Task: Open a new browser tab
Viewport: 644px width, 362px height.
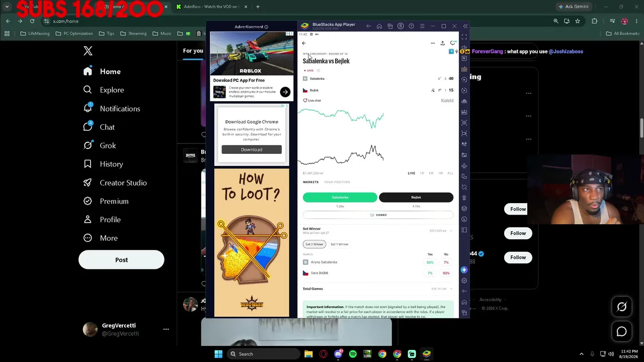Action: 258,7
